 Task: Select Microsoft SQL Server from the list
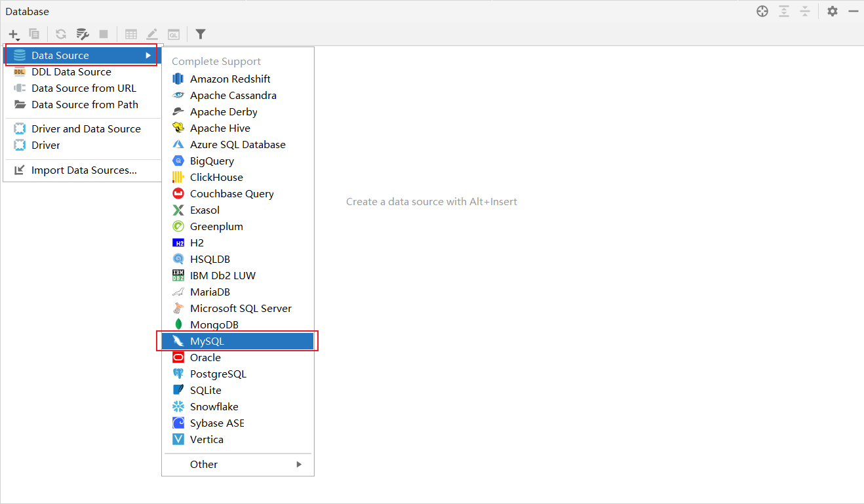[x=240, y=308]
